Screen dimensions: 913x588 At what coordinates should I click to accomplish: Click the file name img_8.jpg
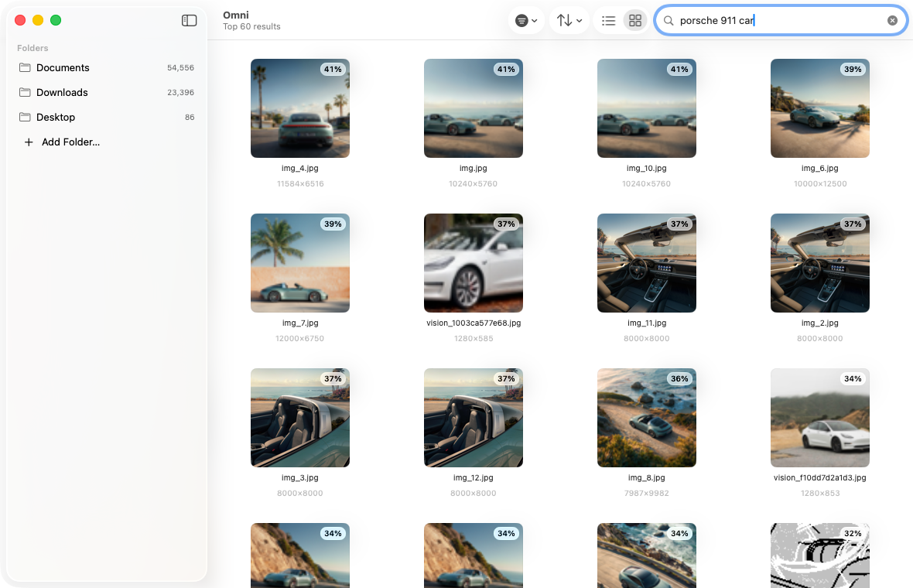[x=646, y=478]
